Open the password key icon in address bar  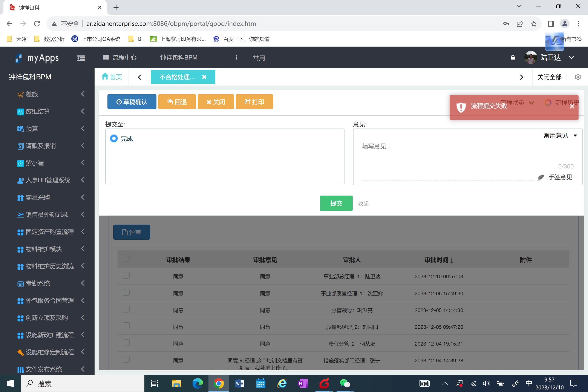tap(506, 23)
